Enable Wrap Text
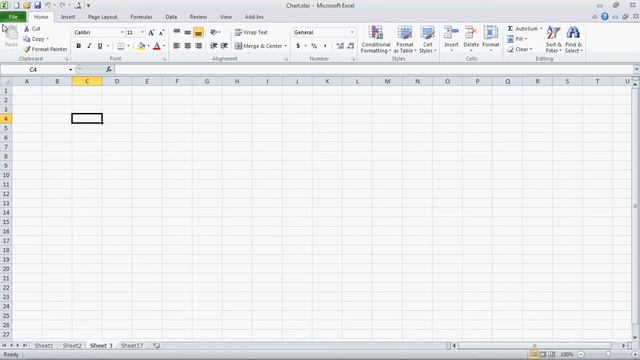This screenshot has width=640, height=360. tap(251, 32)
